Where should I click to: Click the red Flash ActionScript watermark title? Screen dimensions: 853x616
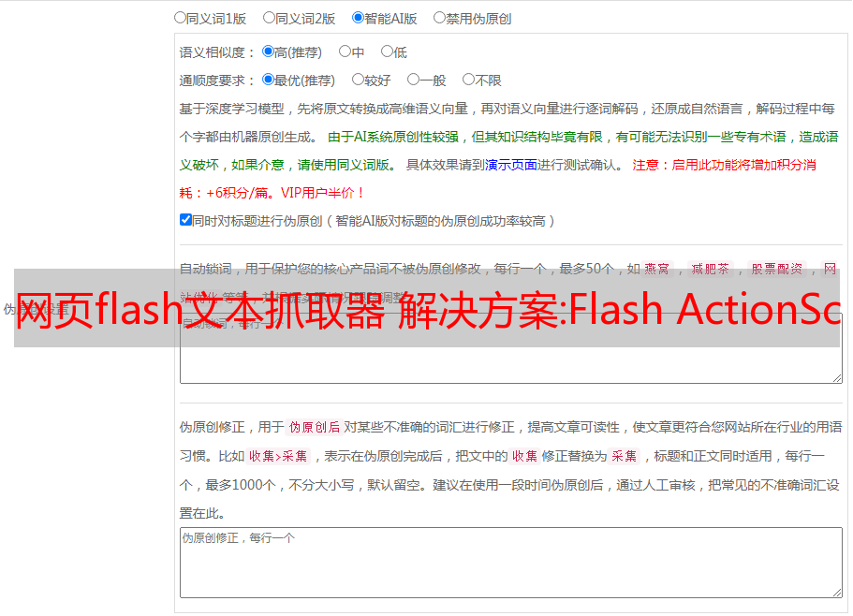428,309
